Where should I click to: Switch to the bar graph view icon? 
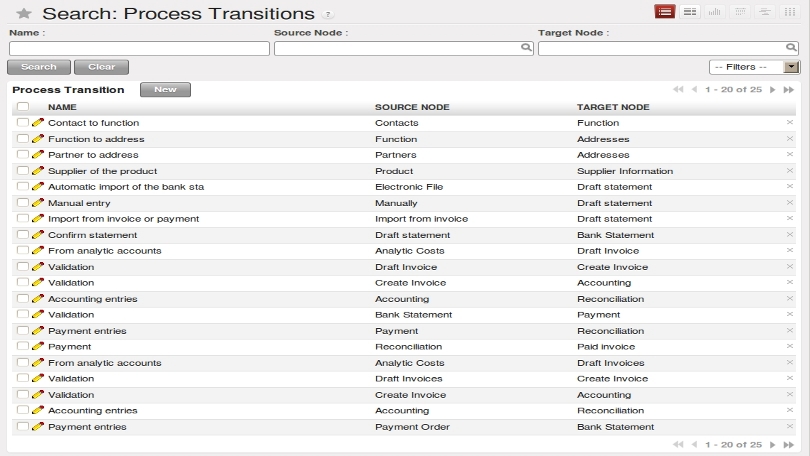coord(714,11)
